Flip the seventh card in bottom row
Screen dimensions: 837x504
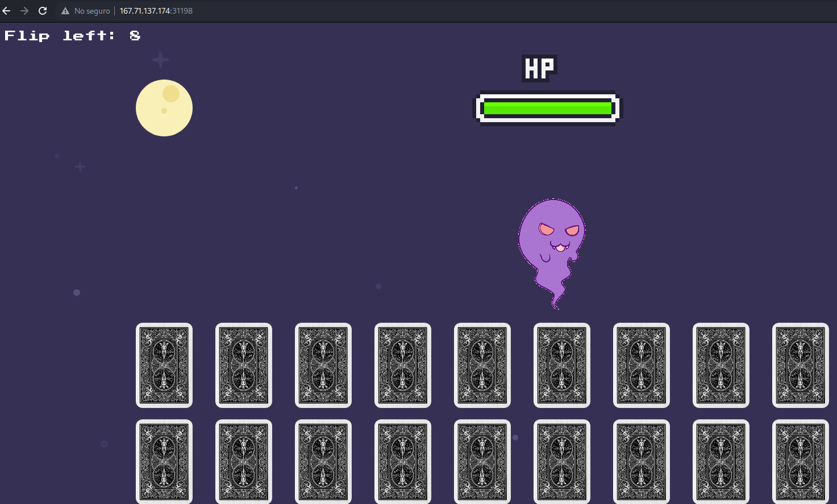tap(642, 461)
